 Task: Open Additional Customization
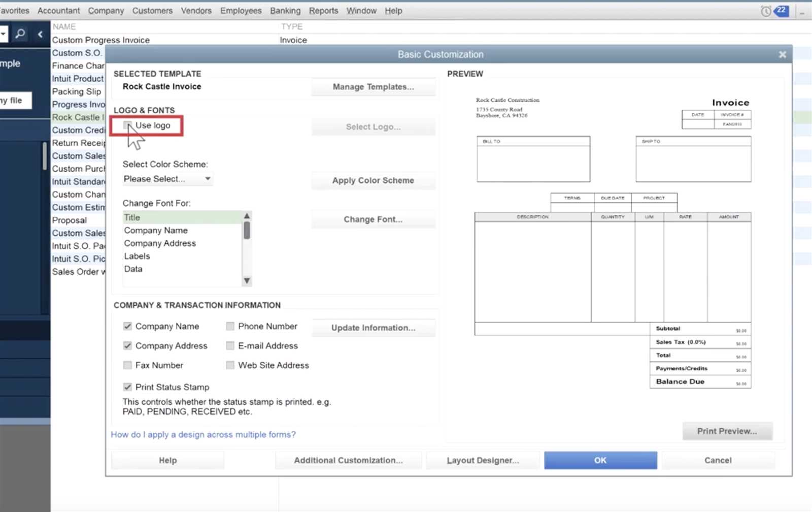[x=348, y=460]
